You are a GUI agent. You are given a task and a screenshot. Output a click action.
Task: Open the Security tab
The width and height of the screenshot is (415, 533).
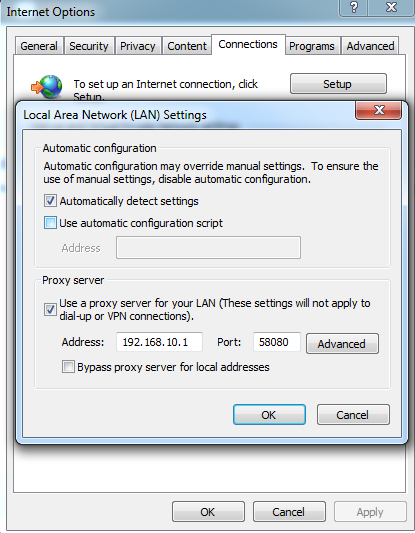coord(88,46)
